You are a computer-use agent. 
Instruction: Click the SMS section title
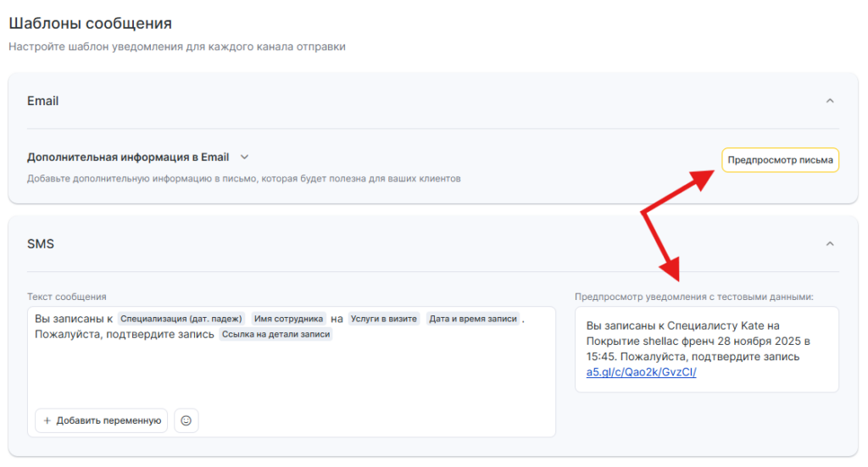(x=41, y=244)
